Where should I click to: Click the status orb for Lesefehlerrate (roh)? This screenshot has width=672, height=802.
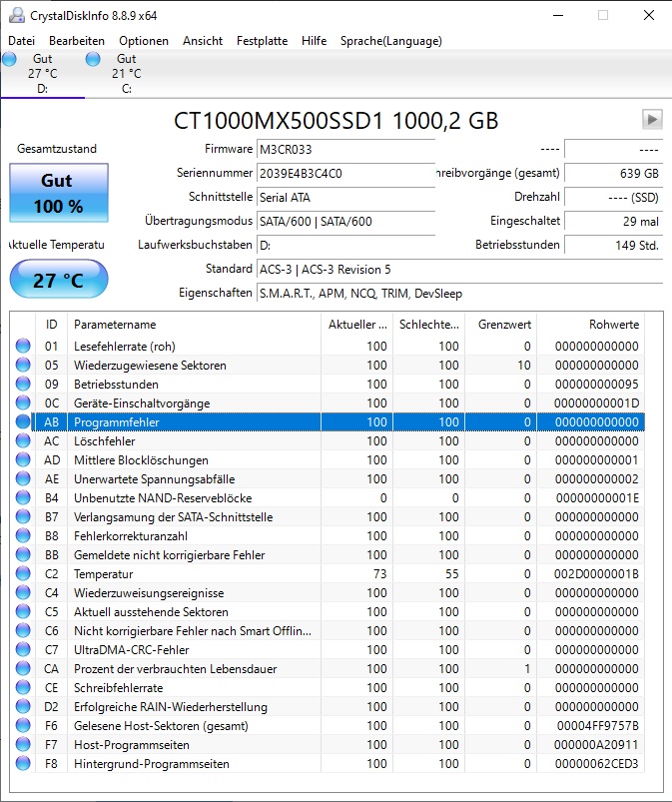[23, 347]
